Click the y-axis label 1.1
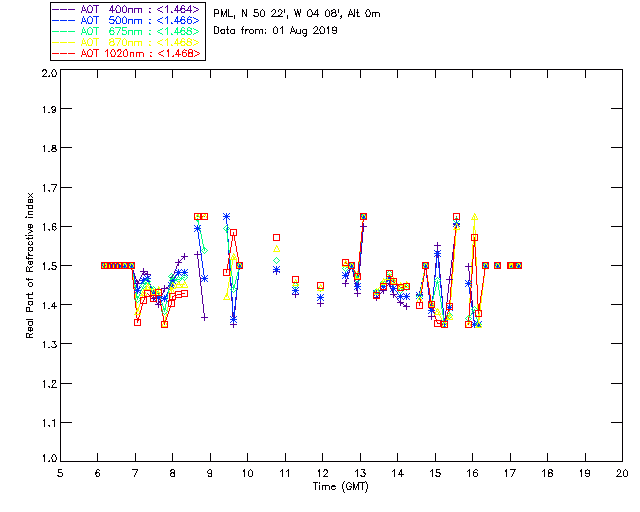 (49, 423)
